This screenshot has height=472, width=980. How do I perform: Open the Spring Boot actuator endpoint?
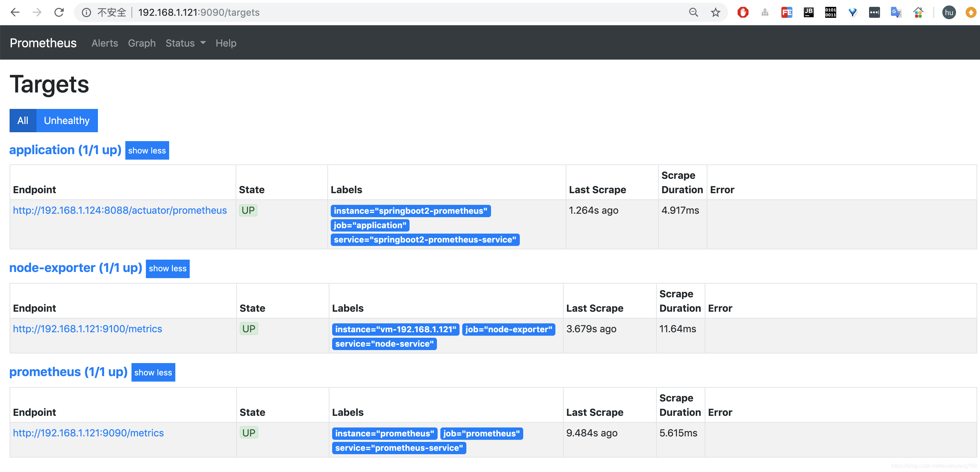(x=120, y=210)
